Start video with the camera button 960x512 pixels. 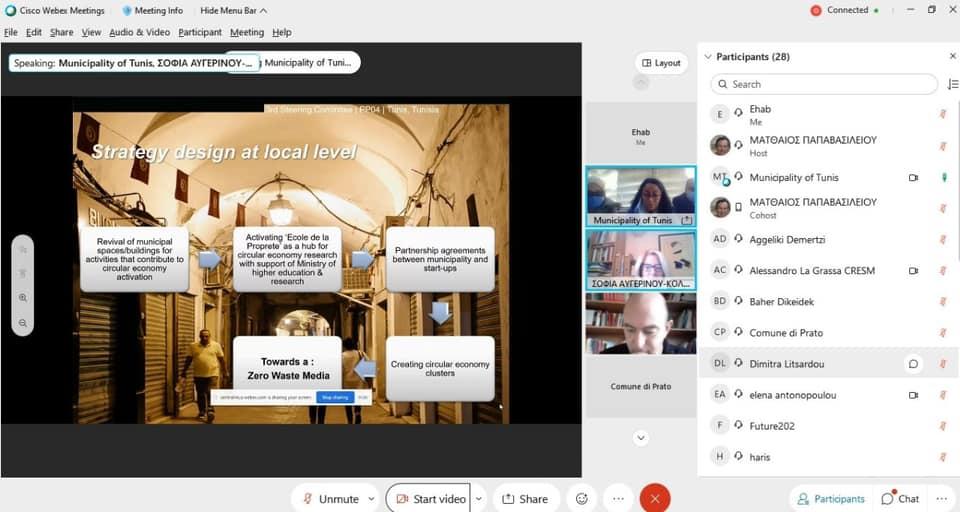[x=430, y=499]
